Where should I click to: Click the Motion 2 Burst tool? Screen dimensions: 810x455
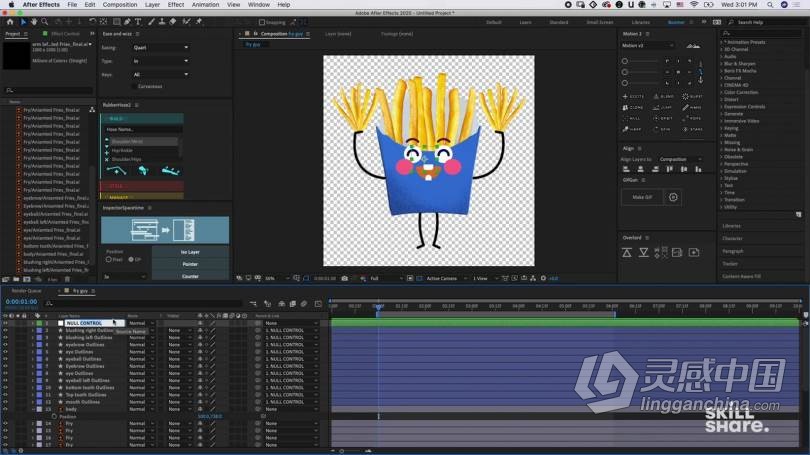point(693,97)
